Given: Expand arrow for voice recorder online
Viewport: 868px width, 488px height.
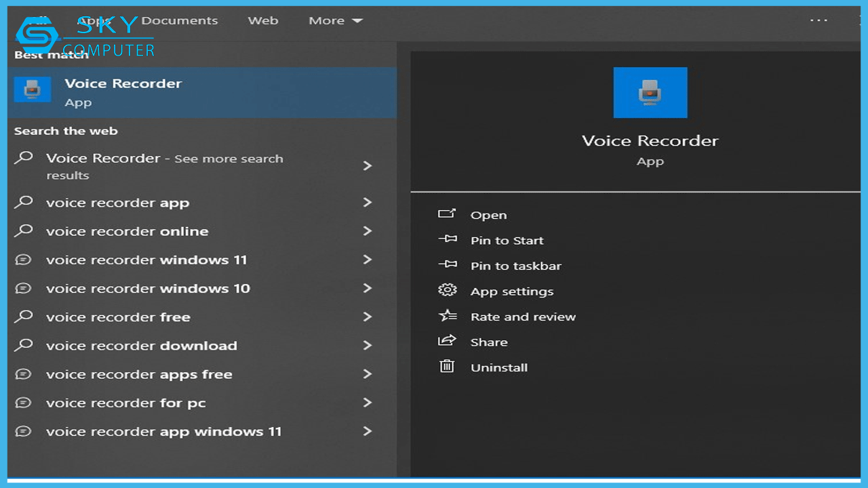Looking at the screenshot, I should tap(368, 230).
